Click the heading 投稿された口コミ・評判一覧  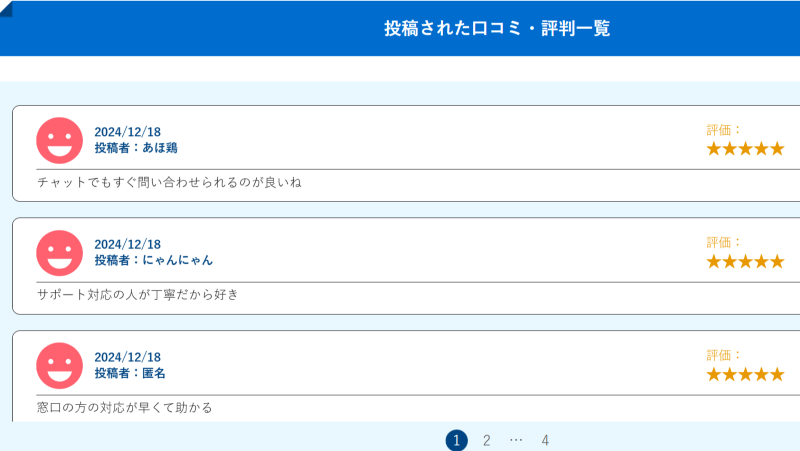point(497,28)
